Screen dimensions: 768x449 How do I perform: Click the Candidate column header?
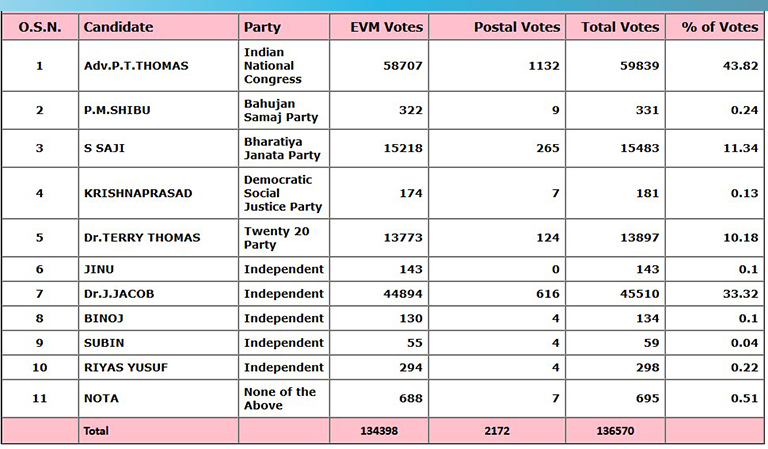118,27
